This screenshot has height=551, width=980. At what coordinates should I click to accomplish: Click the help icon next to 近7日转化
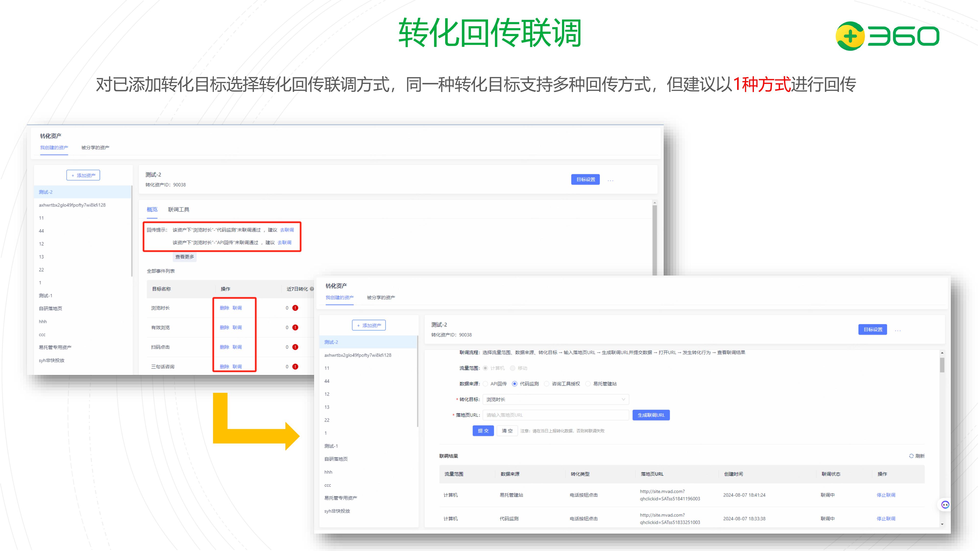coord(312,289)
